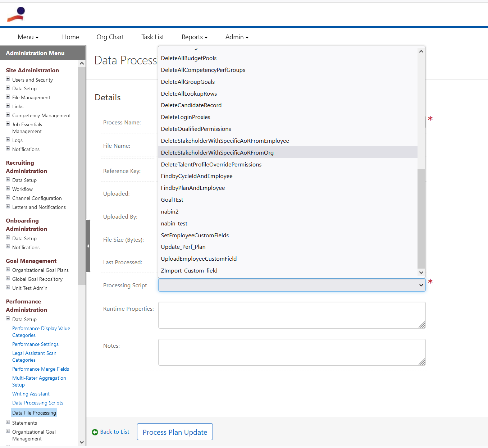Open the Org Chart page

pos(110,37)
